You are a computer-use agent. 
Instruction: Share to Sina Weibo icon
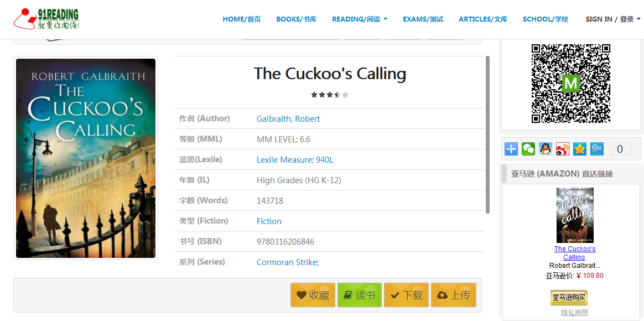pos(563,149)
